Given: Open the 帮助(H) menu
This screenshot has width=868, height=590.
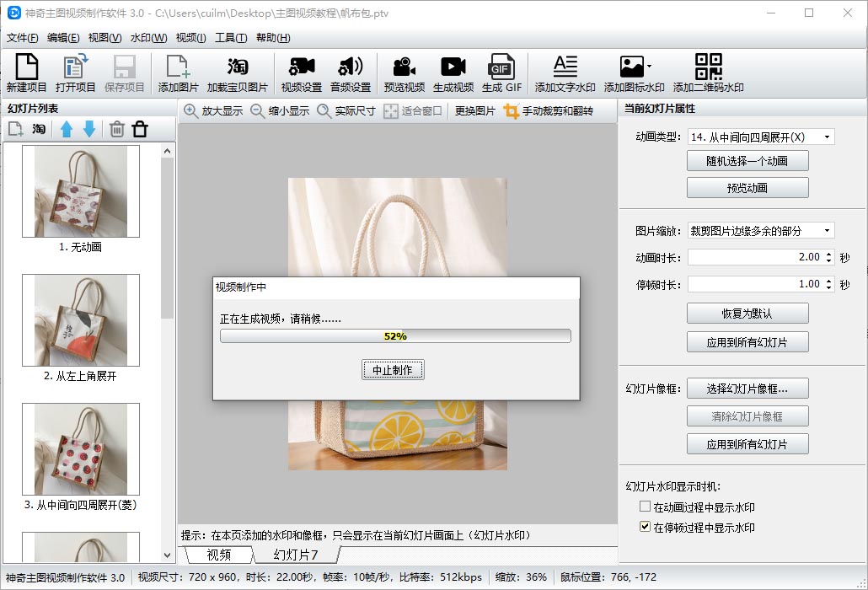Looking at the screenshot, I should (x=273, y=38).
